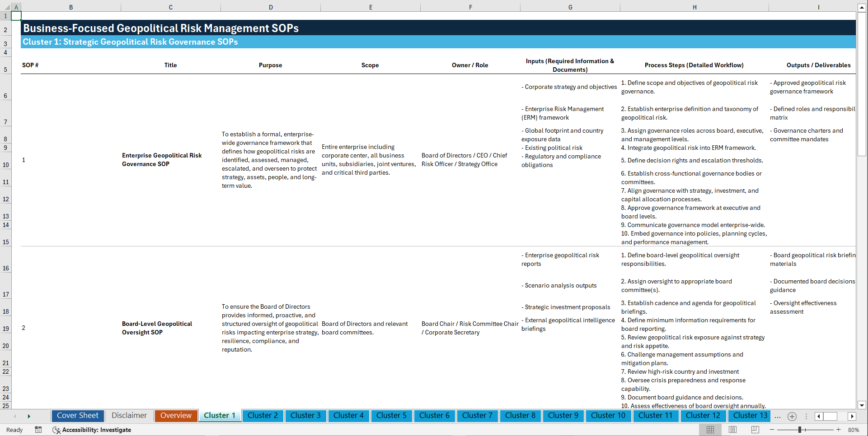
Task: Click the macro recording icon near Ready
Action: pos(38,430)
